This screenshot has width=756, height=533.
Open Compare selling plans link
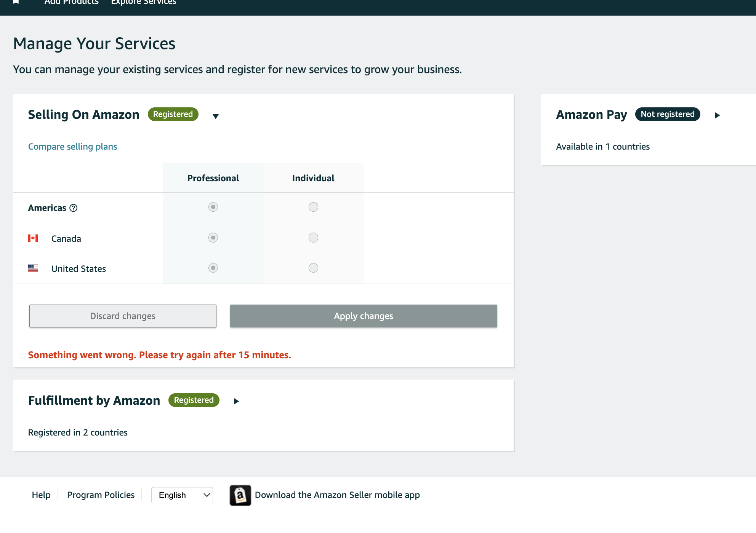[72, 147]
